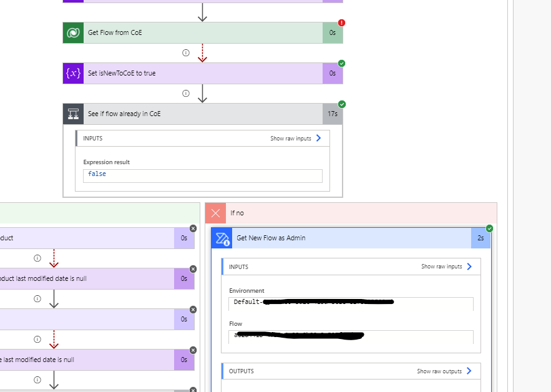
Task: Click the Environment input field
Action: pyautogui.click(x=349, y=303)
